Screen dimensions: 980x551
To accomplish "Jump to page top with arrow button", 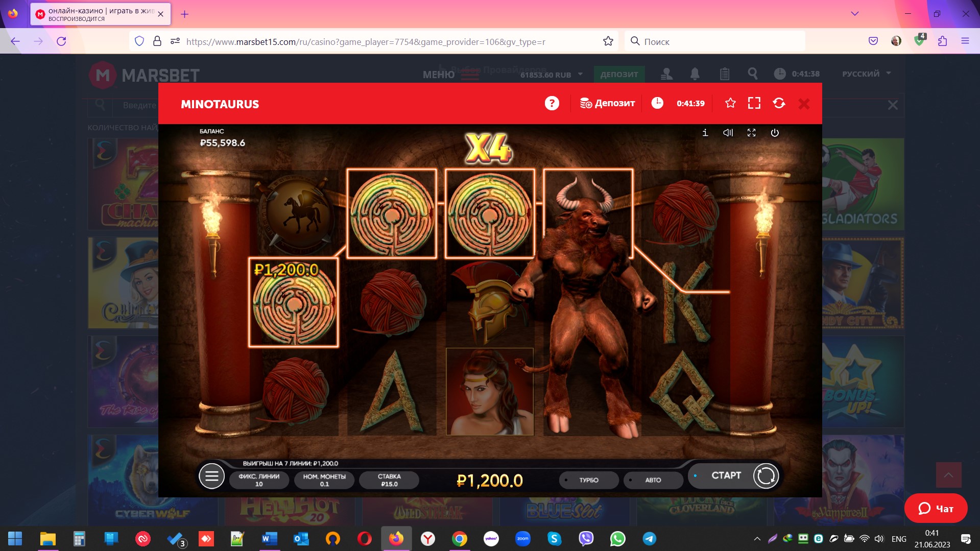I will (x=948, y=475).
